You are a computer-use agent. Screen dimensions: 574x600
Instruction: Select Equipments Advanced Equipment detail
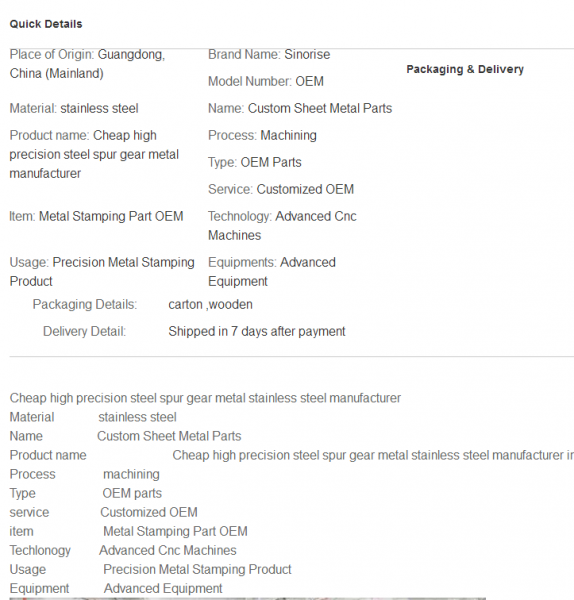pos(272,272)
